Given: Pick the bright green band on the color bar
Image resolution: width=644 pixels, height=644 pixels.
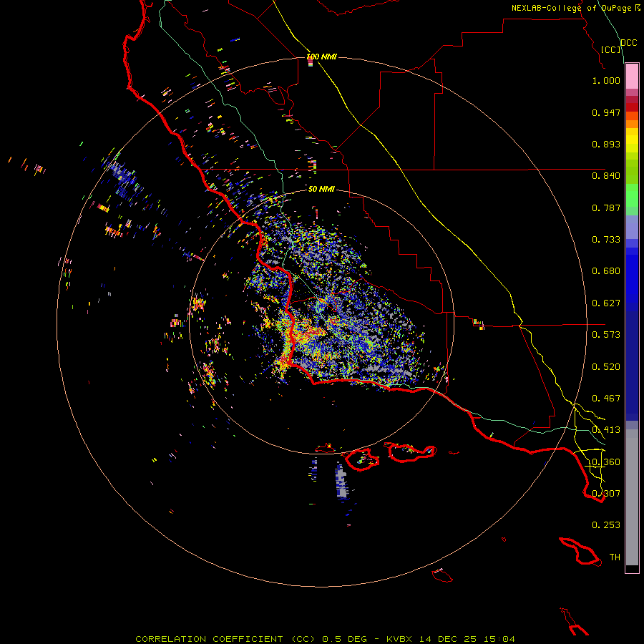Looking at the screenshot, I should [632, 195].
